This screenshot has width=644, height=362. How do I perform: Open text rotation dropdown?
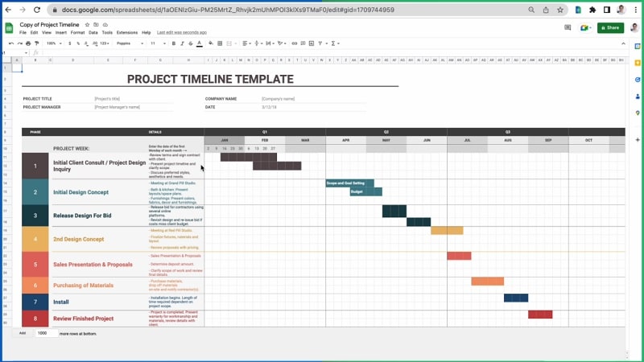pos(281,43)
